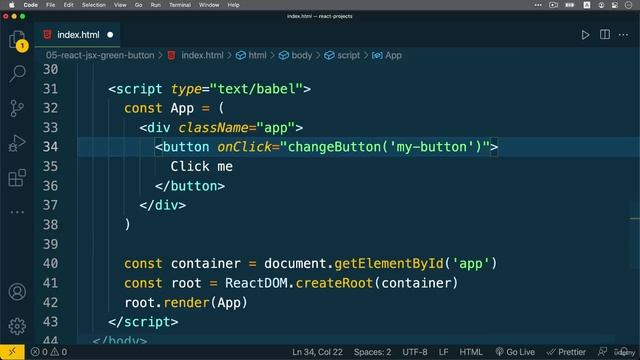640x360 pixels.
Task: Open editor More Actions menu
Action: point(623,35)
